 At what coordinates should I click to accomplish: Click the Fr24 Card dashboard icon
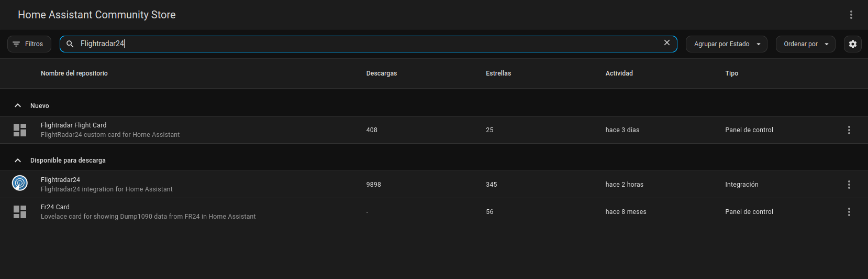click(20, 212)
